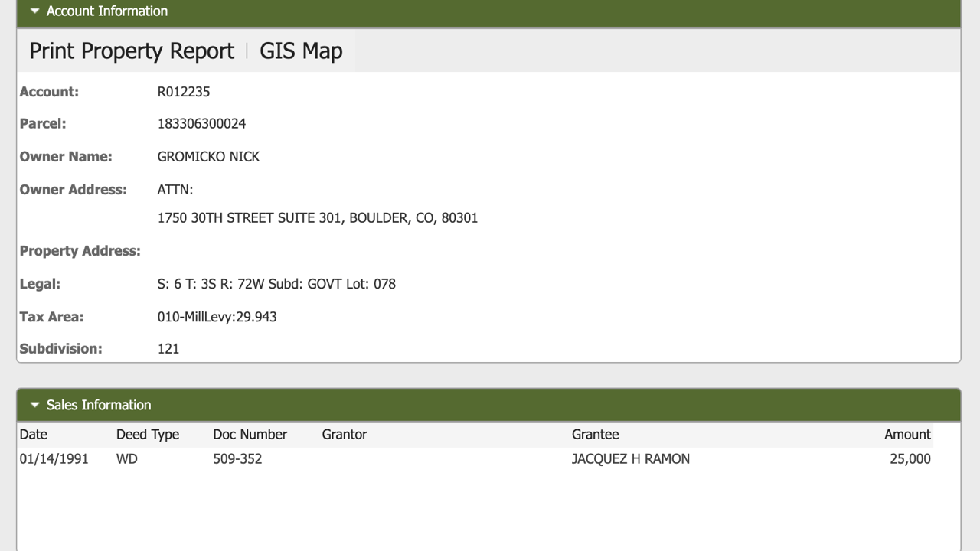
Task: Click the Grantee column header
Action: coord(595,434)
